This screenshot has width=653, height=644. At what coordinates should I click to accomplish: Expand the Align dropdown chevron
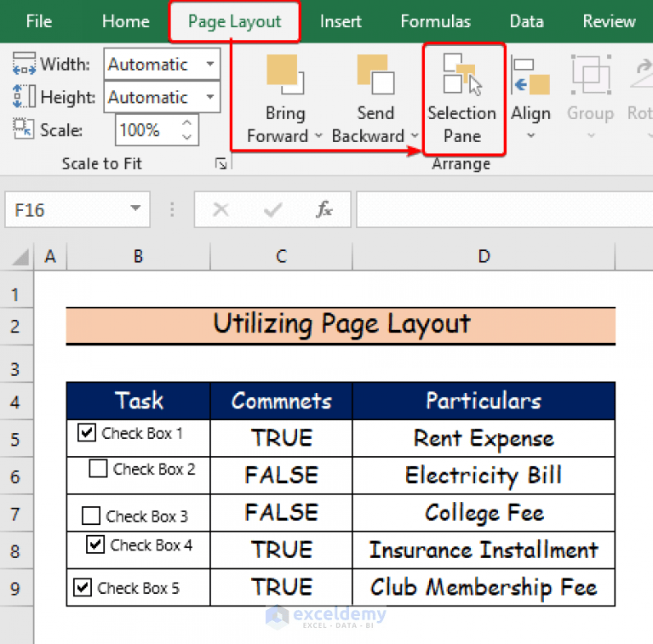pyautogui.click(x=531, y=135)
